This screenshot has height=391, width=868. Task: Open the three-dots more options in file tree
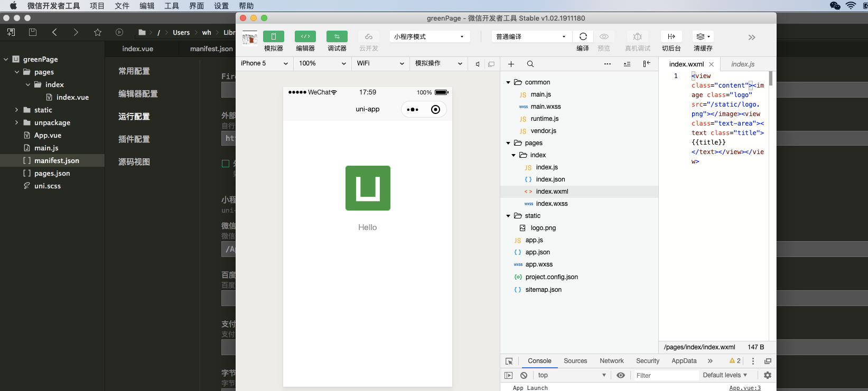[x=608, y=64]
